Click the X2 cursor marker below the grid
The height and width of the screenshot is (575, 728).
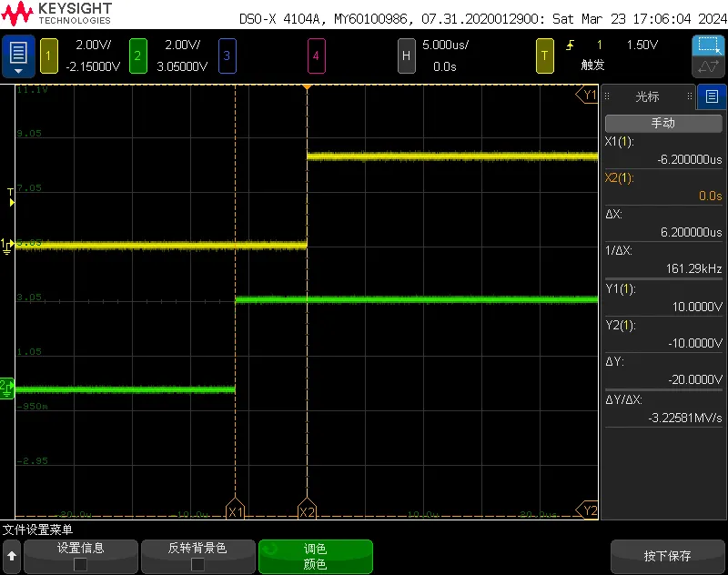[307, 511]
